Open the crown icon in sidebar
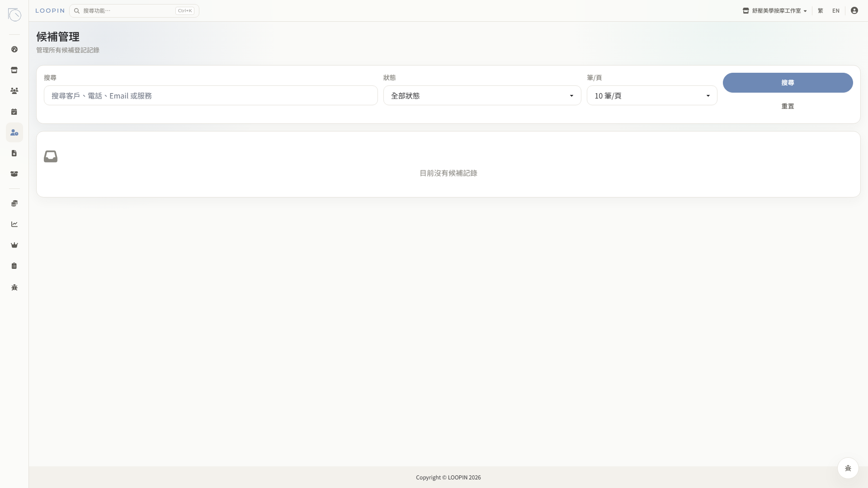 point(14,245)
